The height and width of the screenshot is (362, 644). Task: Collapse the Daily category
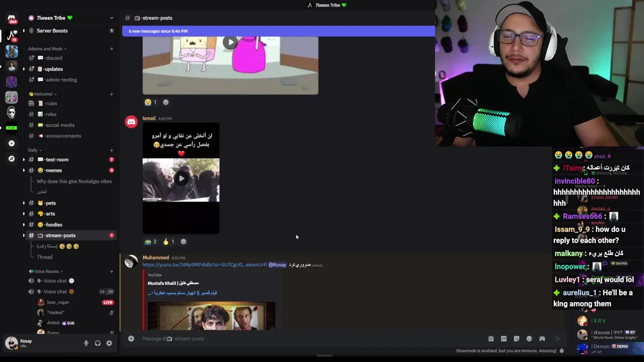point(35,150)
